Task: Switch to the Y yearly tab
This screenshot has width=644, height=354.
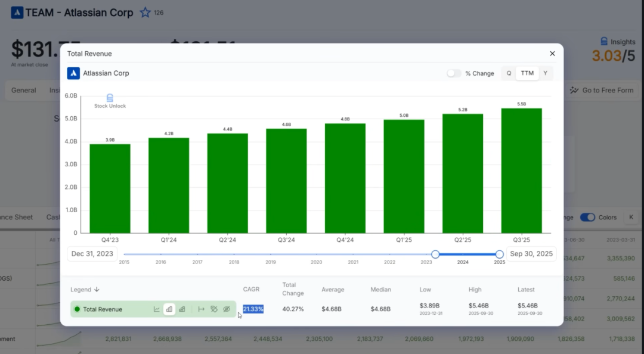Action: 545,73
